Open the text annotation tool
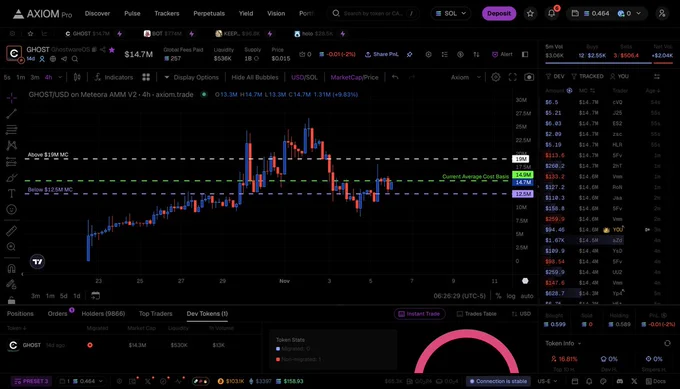The image size is (680, 389). pos(11,193)
